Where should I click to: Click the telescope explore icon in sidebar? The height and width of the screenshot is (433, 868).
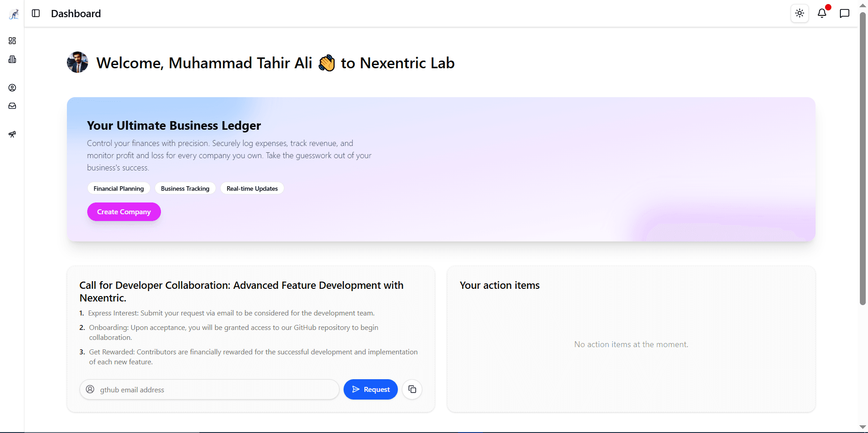pos(12,134)
